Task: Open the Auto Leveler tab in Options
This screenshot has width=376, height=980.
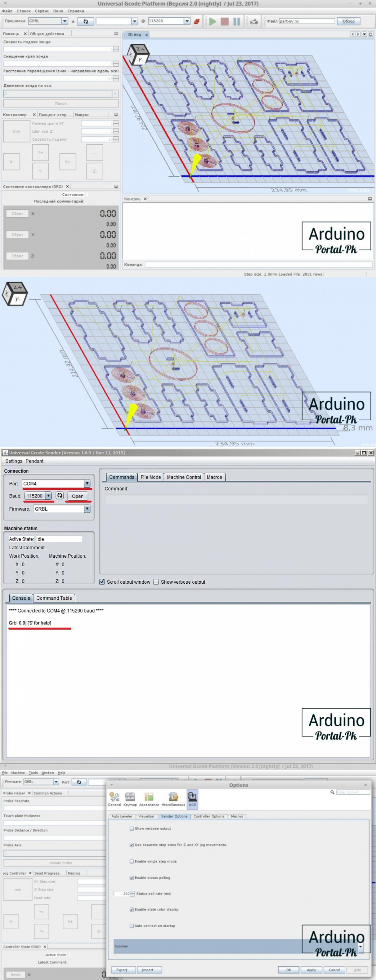Action: tap(122, 817)
